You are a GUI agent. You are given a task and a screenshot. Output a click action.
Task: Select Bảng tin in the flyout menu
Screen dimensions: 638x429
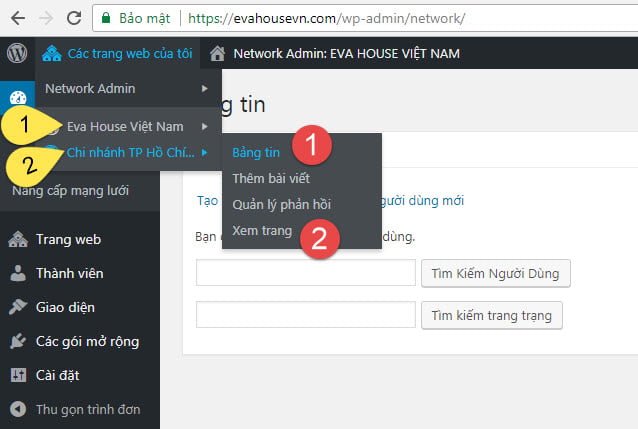[256, 152]
